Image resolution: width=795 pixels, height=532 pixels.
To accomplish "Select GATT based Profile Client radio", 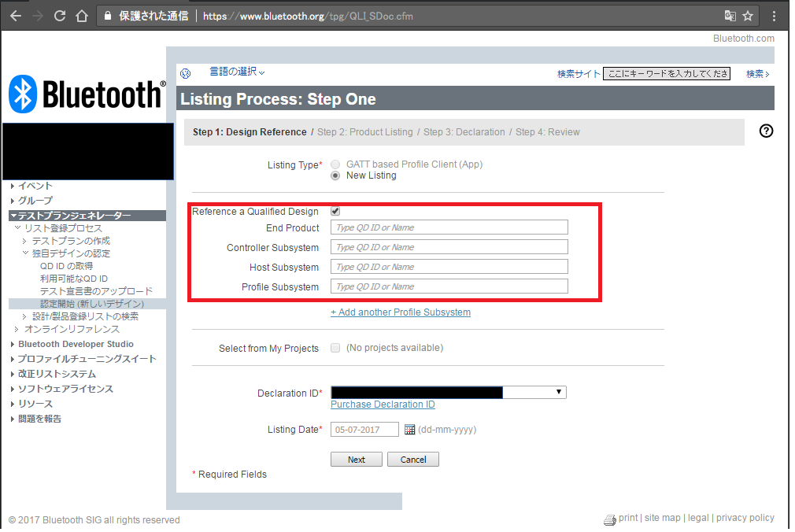I will click(335, 164).
